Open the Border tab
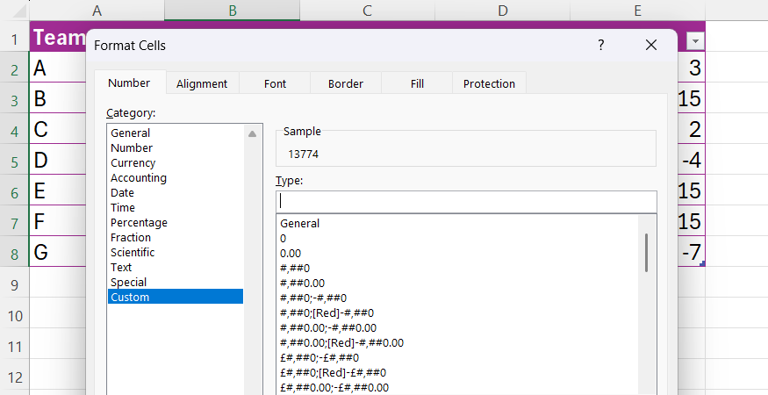Image resolution: width=768 pixels, height=395 pixels. pyautogui.click(x=346, y=84)
